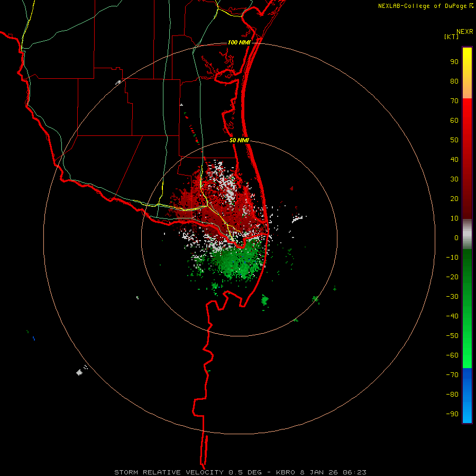476x476 pixels.
Task: Click the -80 value on the velocity scale
Action: click(452, 395)
